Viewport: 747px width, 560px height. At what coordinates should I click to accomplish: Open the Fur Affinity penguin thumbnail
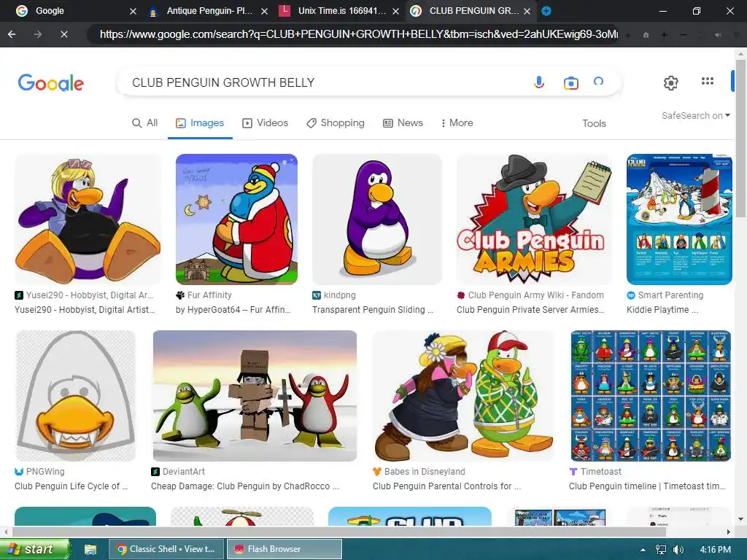point(236,219)
